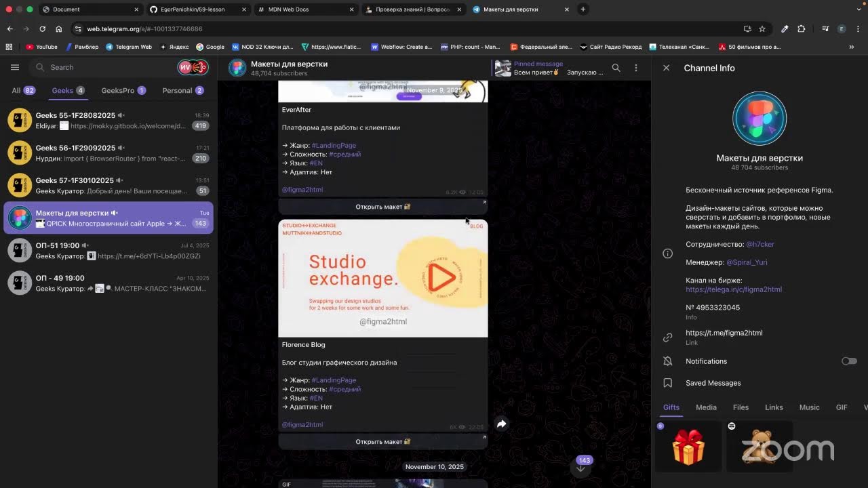Click #средний hashtag in Florence Blog post
Viewport: 868px width, 488px height.
(x=345, y=390)
